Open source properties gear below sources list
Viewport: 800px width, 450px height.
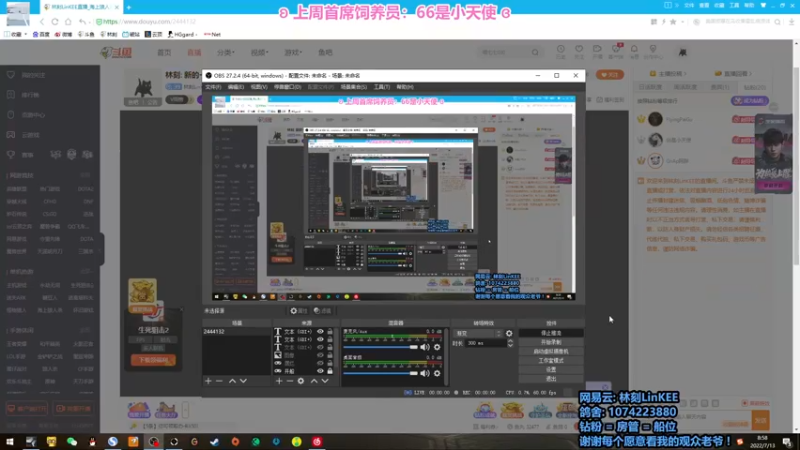coord(301,381)
